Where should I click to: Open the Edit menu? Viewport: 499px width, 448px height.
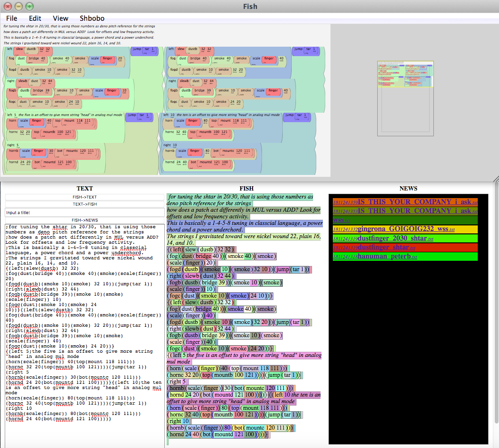tap(35, 18)
